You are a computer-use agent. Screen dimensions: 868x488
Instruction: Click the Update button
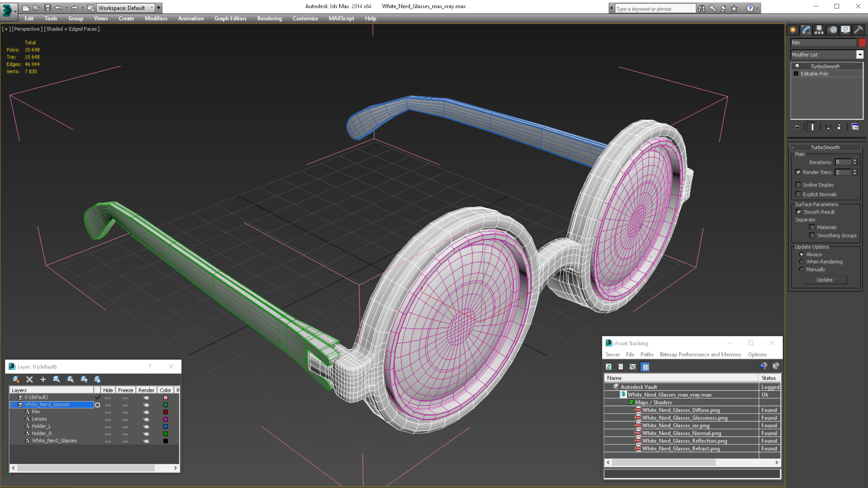tap(825, 280)
